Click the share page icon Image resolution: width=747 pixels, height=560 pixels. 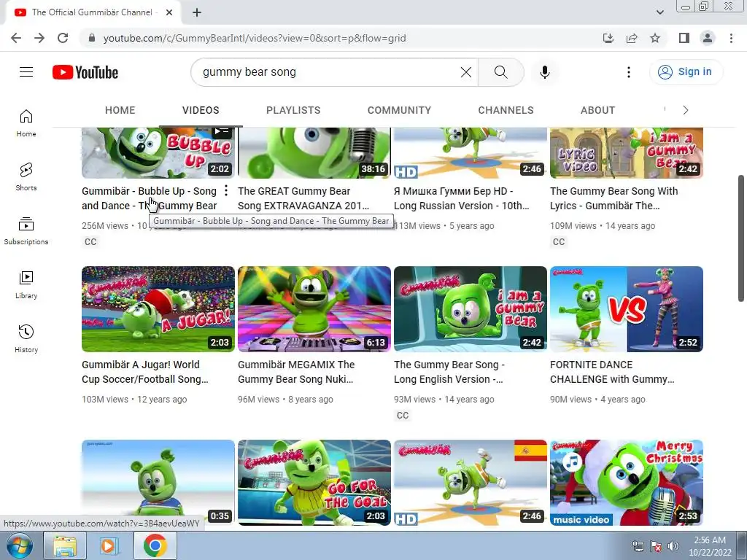(632, 38)
